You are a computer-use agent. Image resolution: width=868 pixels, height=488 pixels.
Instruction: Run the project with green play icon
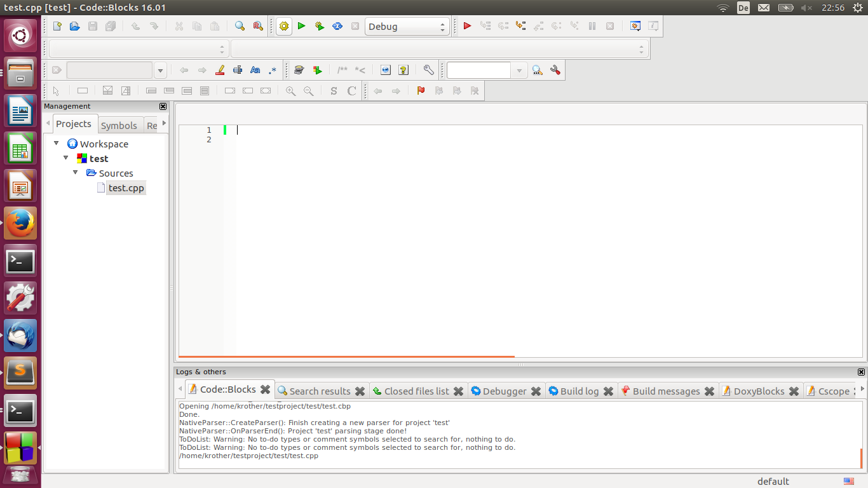pos(301,26)
